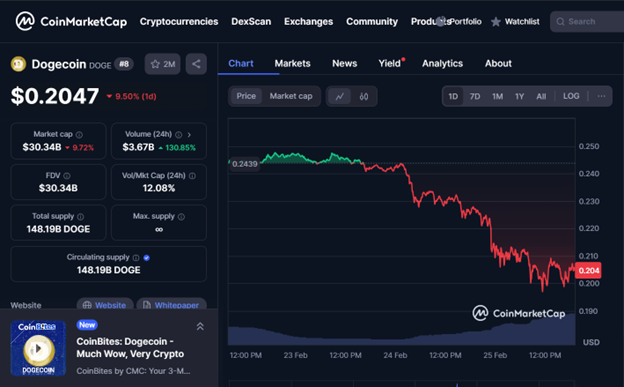Click the verified circulating supply badge
This screenshot has height=387, width=624.
tap(146, 258)
